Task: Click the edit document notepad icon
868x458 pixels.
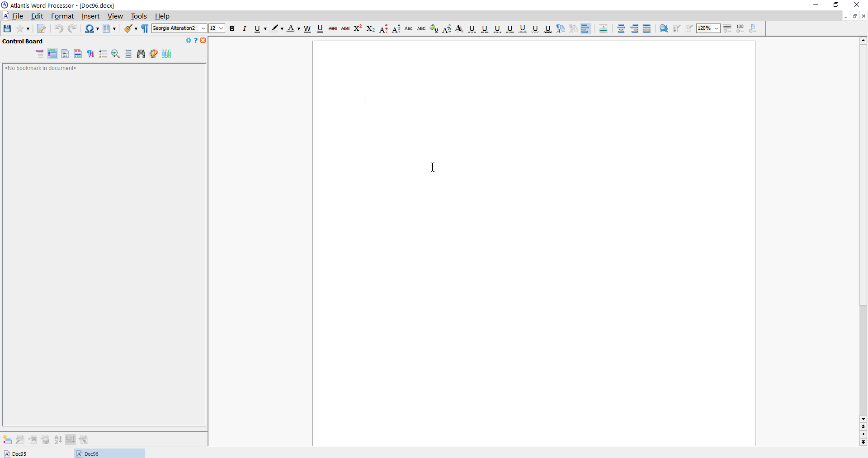Action: pos(41,28)
